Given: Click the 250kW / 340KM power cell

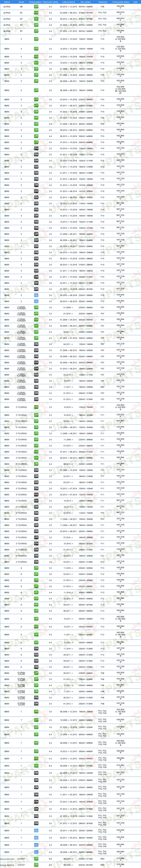Looking at the screenshot, I should [x=85, y=301].
